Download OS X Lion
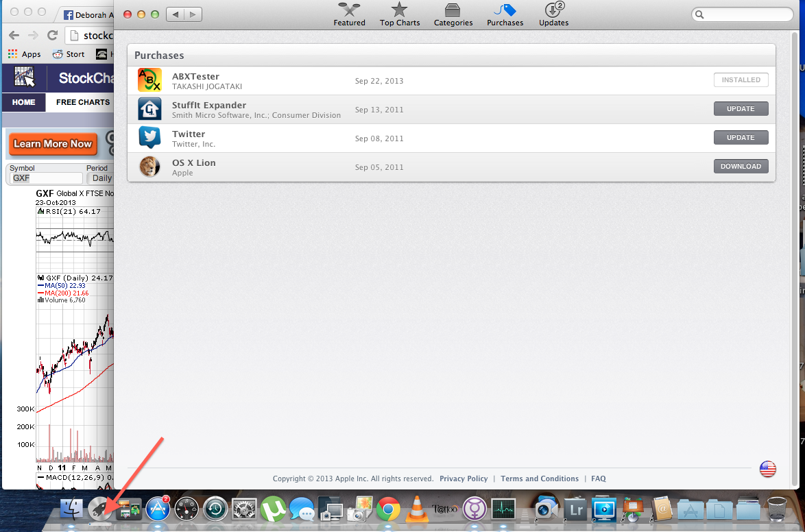Viewport: 805px width, 532px height. tap(741, 167)
